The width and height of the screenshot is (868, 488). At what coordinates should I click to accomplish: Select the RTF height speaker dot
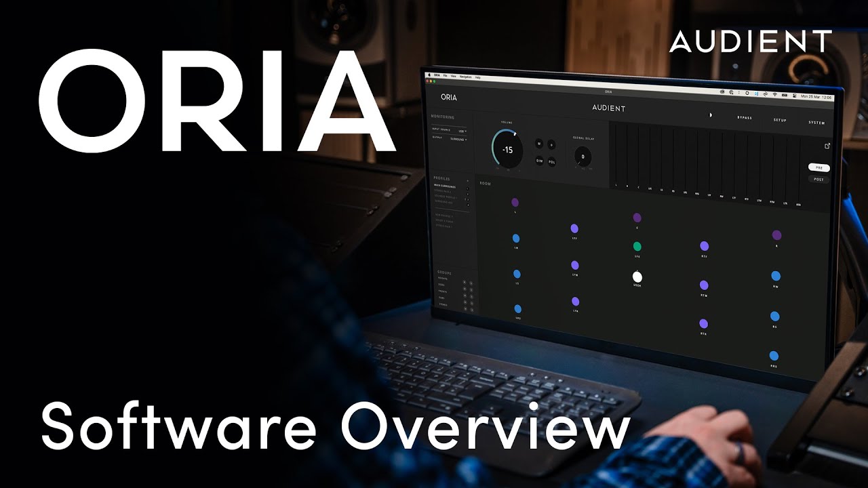704,246
